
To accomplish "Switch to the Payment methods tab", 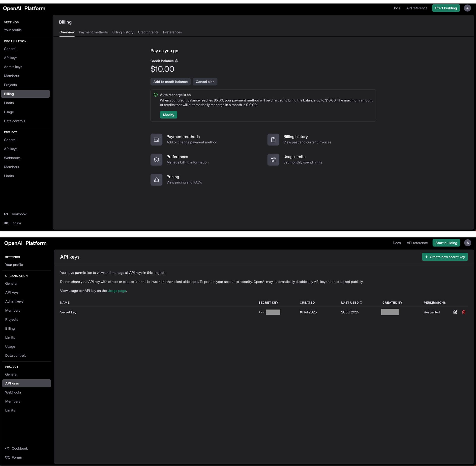I will 93,32.
